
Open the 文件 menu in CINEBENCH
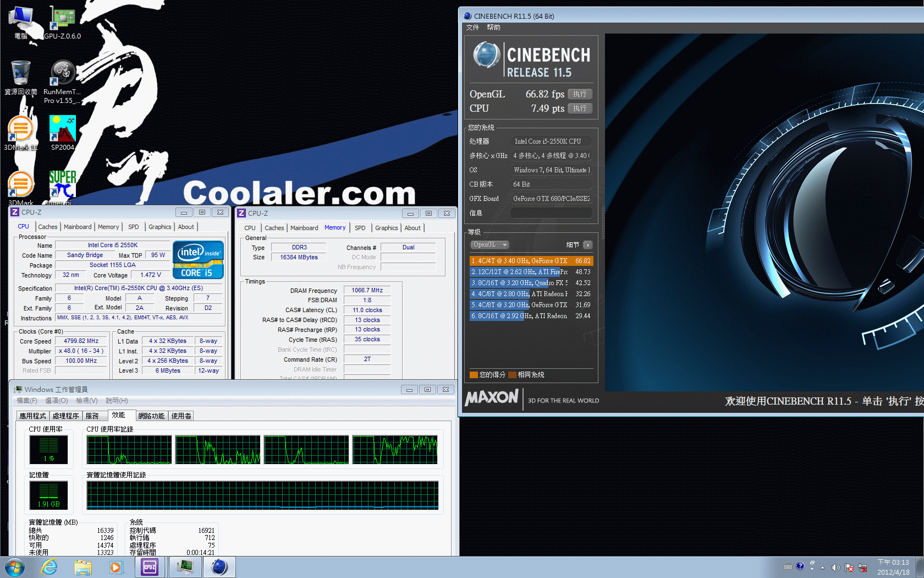click(x=472, y=28)
